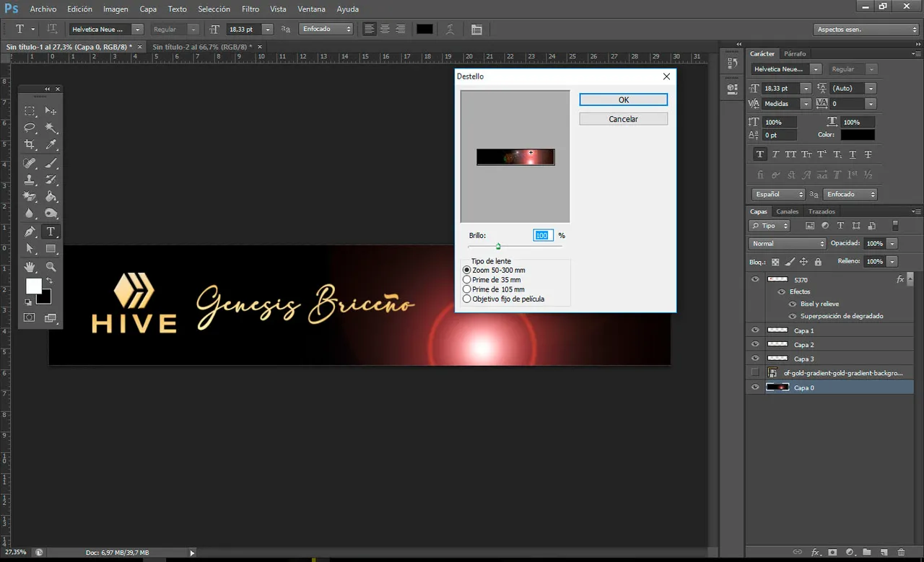Select the Paint Bucket tool

(51, 196)
